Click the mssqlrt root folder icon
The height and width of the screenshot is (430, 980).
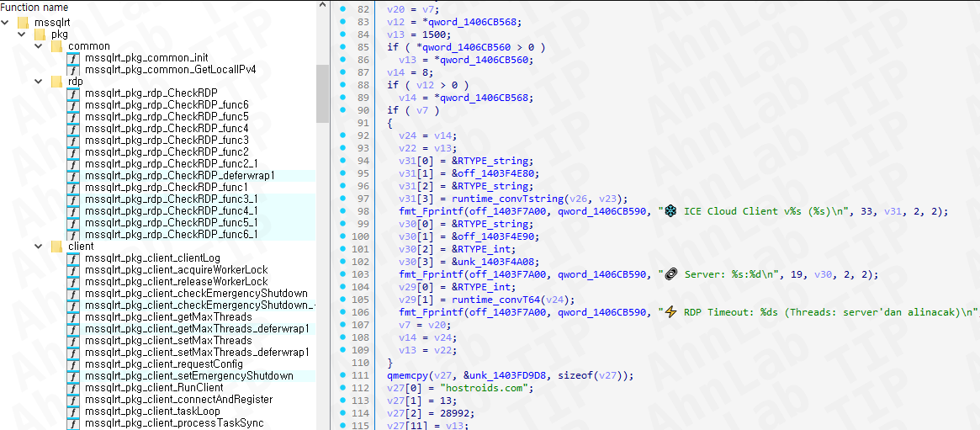coord(23,22)
